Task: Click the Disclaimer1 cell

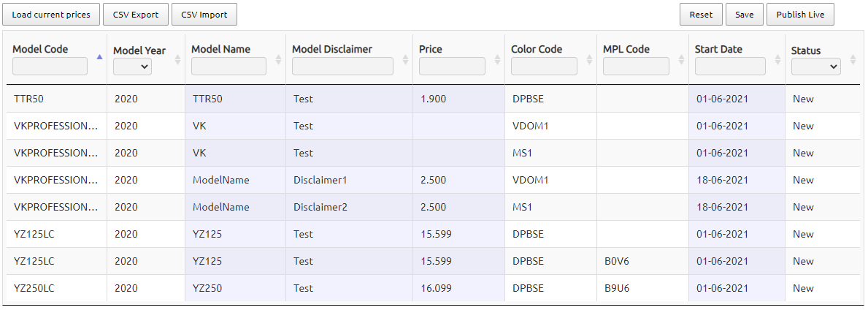Action: 349,181
